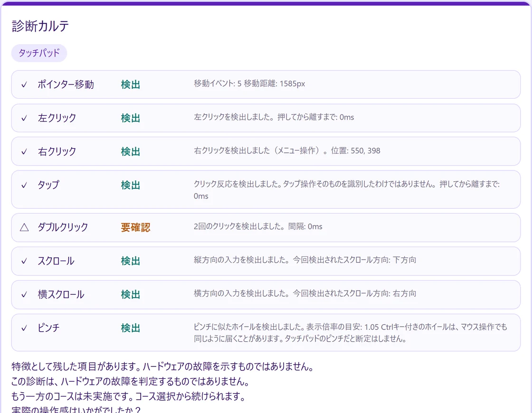Select the ダブルクリック row label
Screen dimensions: 532x413
point(63,227)
